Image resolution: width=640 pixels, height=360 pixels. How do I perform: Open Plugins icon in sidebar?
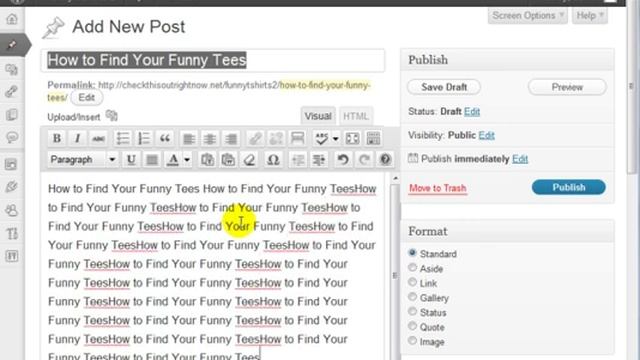click(x=12, y=187)
